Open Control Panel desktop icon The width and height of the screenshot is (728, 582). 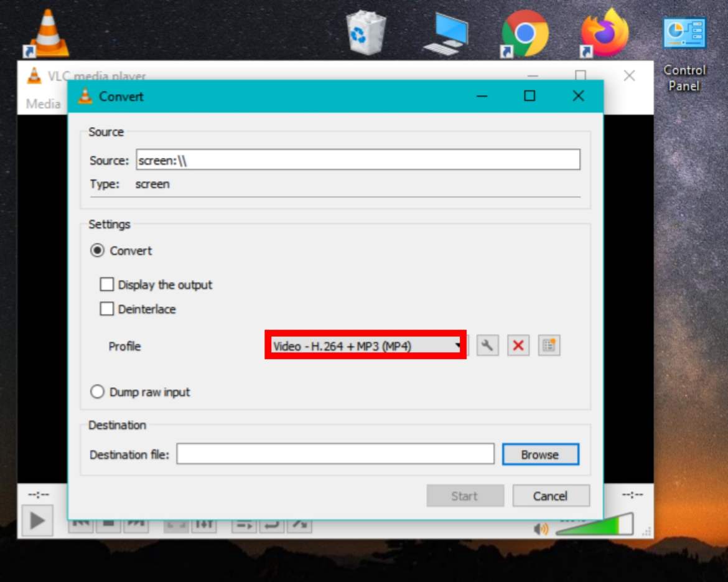click(x=684, y=54)
